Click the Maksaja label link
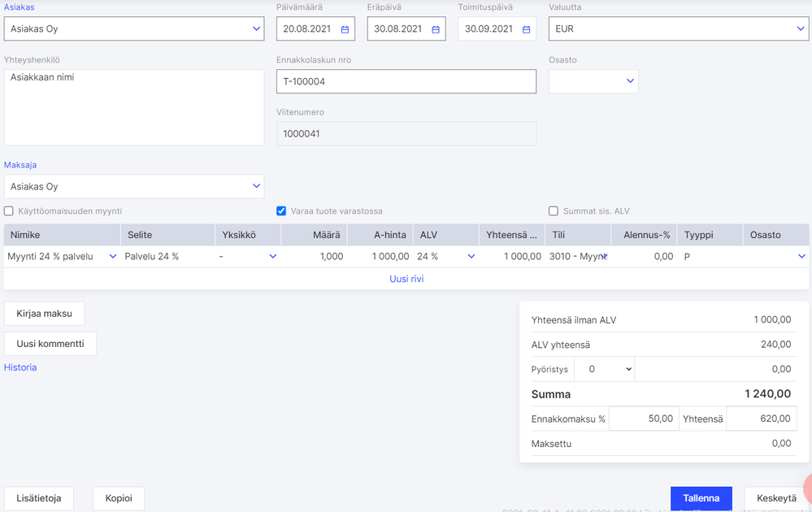Screen dimensions: 812x512 tap(20, 165)
